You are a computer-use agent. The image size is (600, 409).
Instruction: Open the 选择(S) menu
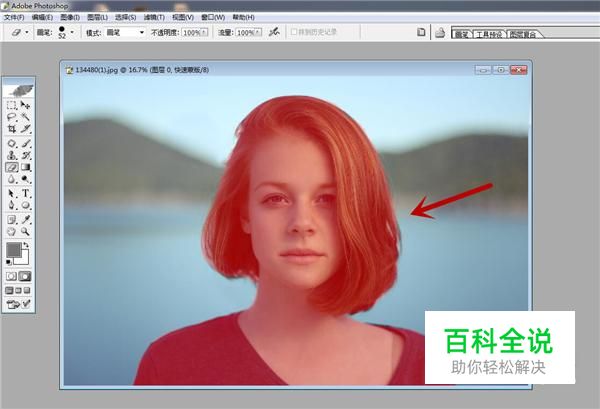coord(125,18)
